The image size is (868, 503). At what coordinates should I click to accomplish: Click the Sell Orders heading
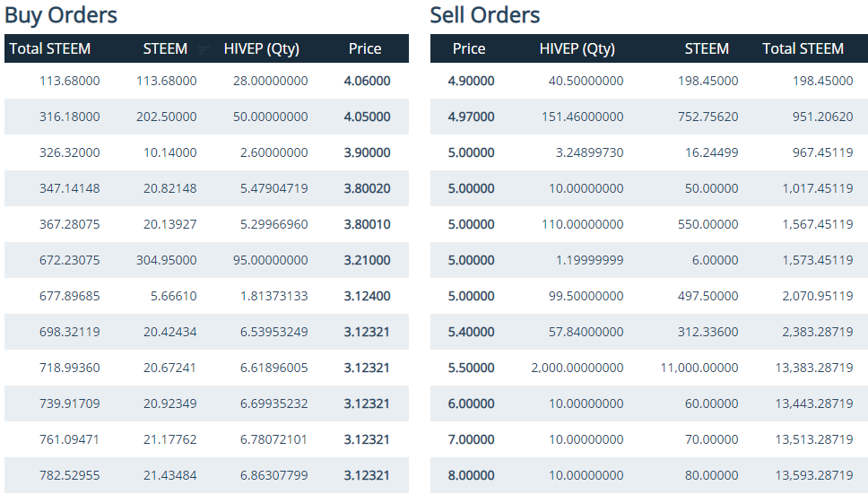click(485, 15)
